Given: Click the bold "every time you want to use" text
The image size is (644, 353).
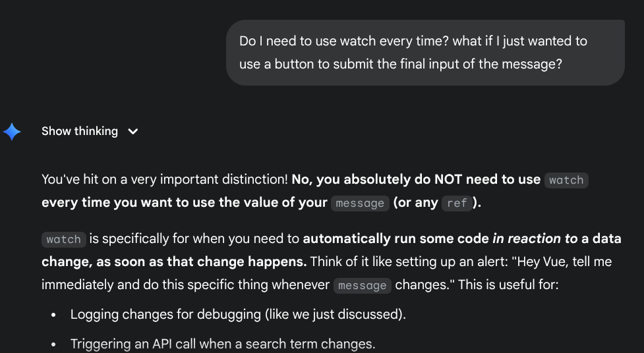Looking at the screenshot, I should pos(185,203).
